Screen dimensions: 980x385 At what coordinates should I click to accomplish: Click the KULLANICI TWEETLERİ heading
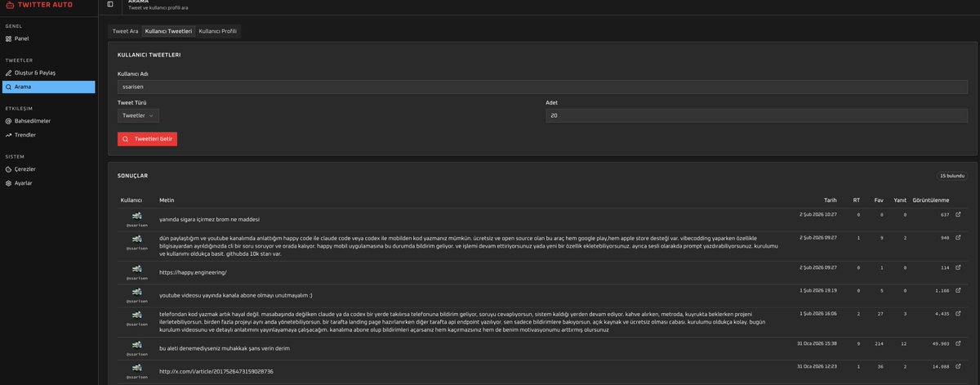[149, 55]
